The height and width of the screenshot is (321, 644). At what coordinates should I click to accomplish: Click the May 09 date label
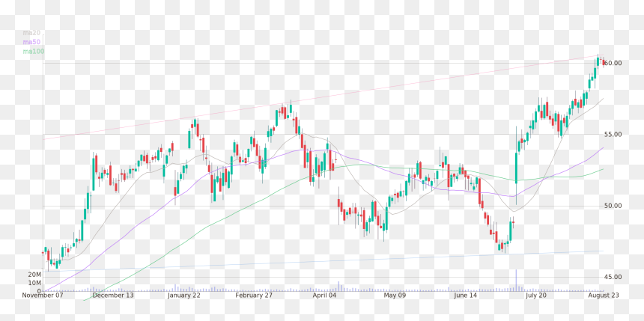click(x=395, y=295)
